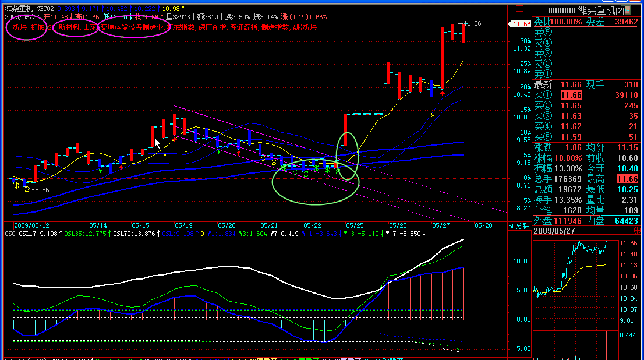Click the 10.00 level on the OSC axis
Screen dimensions: 644x360
click(x=522, y=261)
